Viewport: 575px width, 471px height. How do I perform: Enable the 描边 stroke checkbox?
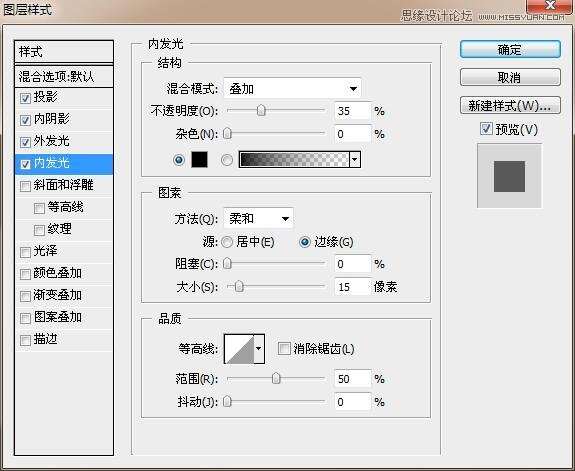click(x=25, y=340)
